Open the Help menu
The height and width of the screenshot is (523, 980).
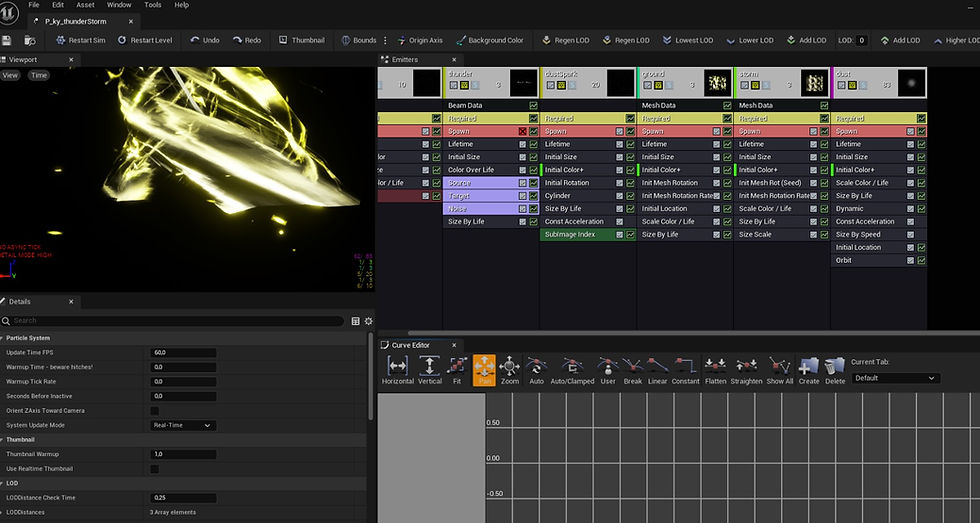181,4
